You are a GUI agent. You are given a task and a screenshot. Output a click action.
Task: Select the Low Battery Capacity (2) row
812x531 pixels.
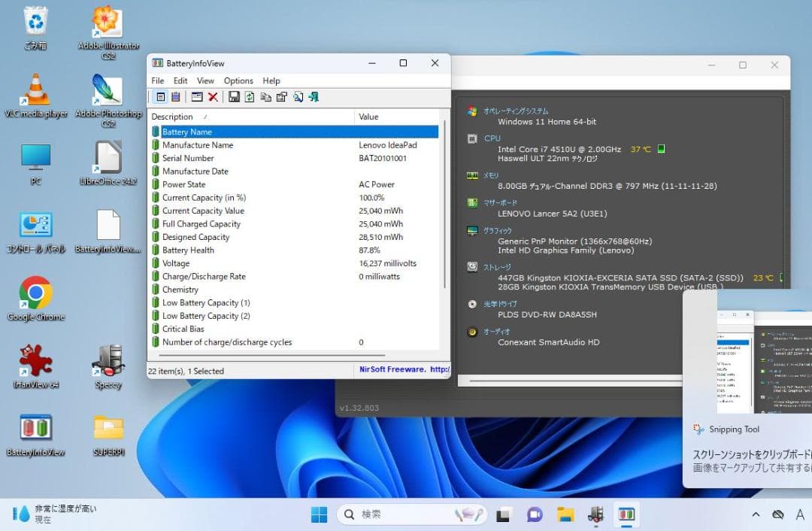click(295, 316)
